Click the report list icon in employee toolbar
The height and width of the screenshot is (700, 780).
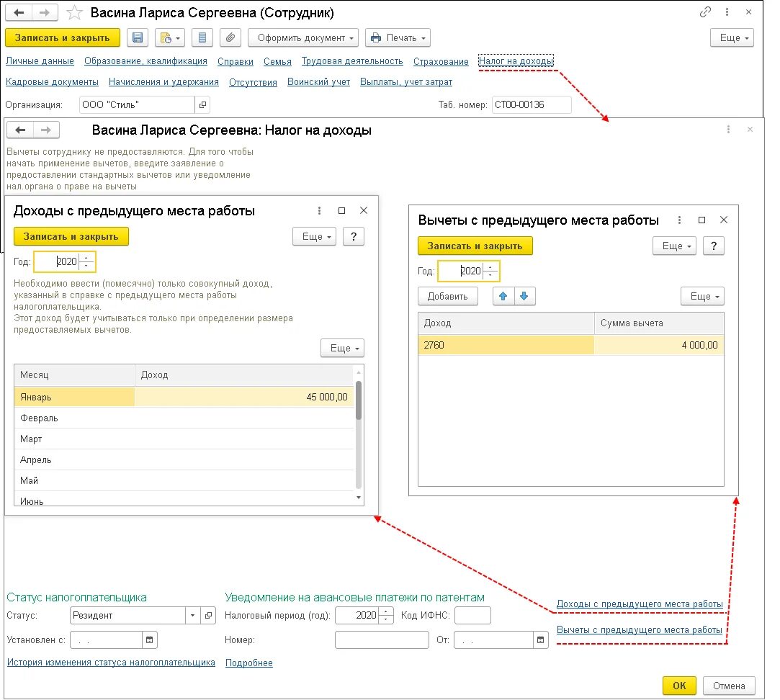pos(202,38)
